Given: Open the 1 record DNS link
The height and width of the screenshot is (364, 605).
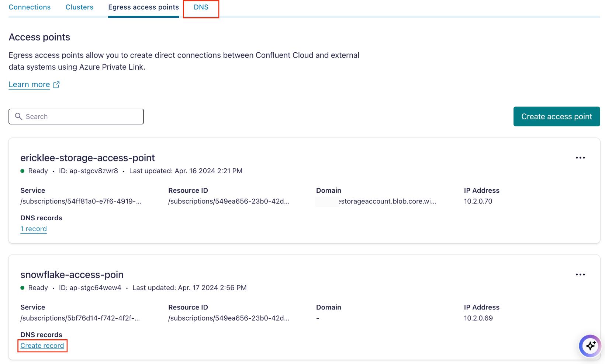Looking at the screenshot, I should pos(34,229).
